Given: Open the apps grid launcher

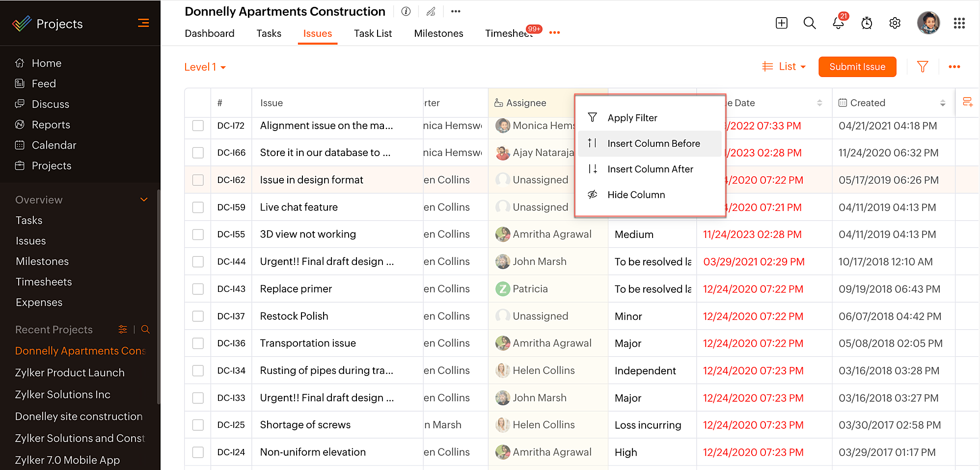Looking at the screenshot, I should pos(959,23).
